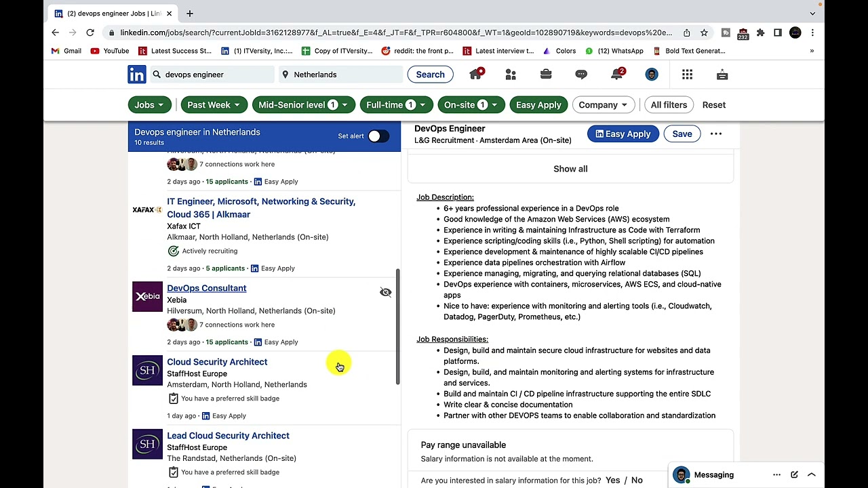Open notifications bell icon

pos(616,75)
